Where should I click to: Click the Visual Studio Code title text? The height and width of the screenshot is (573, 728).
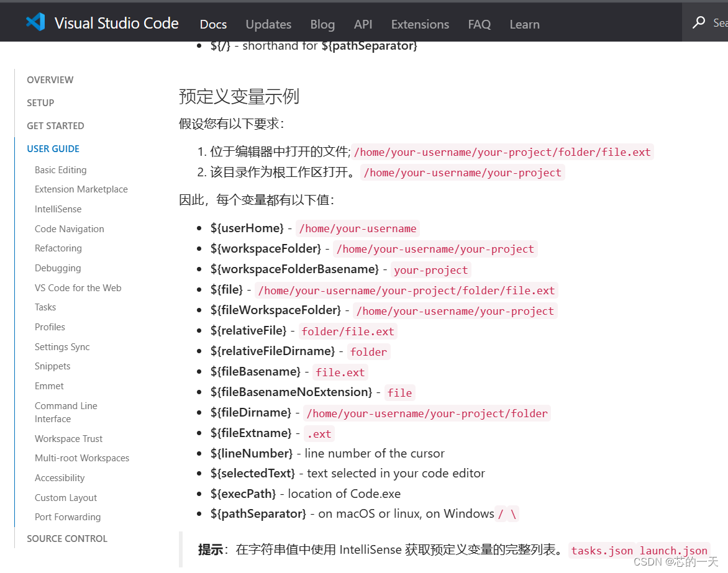pyautogui.click(x=117, y=23)
